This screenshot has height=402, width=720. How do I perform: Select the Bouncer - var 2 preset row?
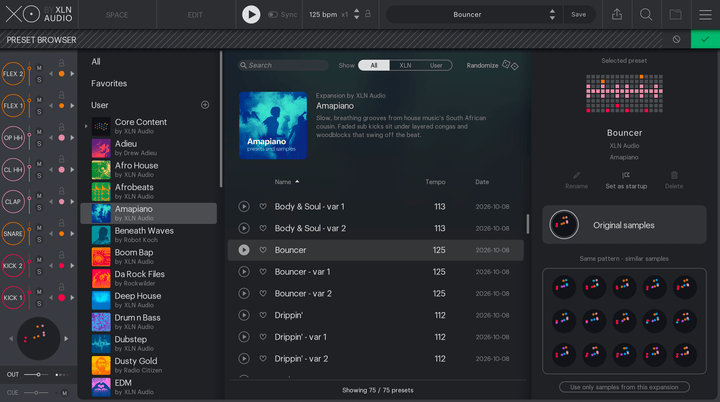click(x=376, y=293)
